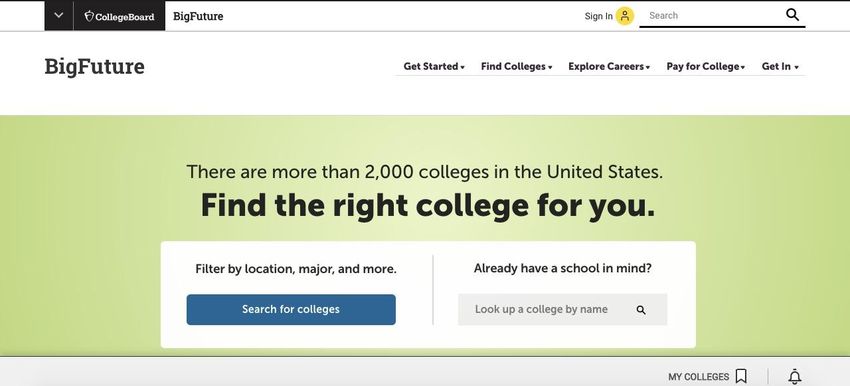850x386 pixels.
Task: Click the MY COLLEGES label
Action: pyautogui.click(x=698, y=377)
